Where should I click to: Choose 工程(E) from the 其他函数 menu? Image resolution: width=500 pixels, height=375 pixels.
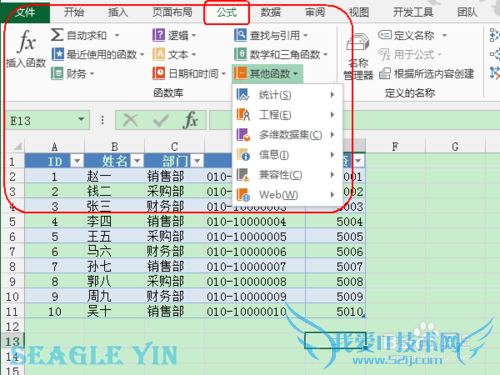point(287,115)
